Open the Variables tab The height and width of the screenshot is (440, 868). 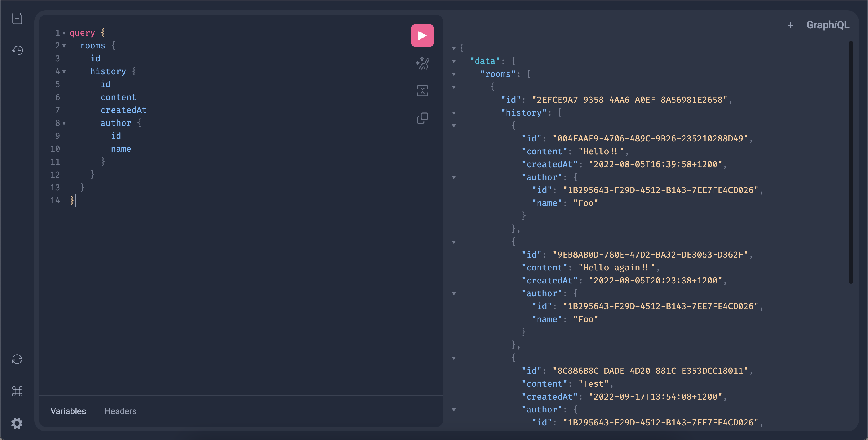tap(68, 411)
